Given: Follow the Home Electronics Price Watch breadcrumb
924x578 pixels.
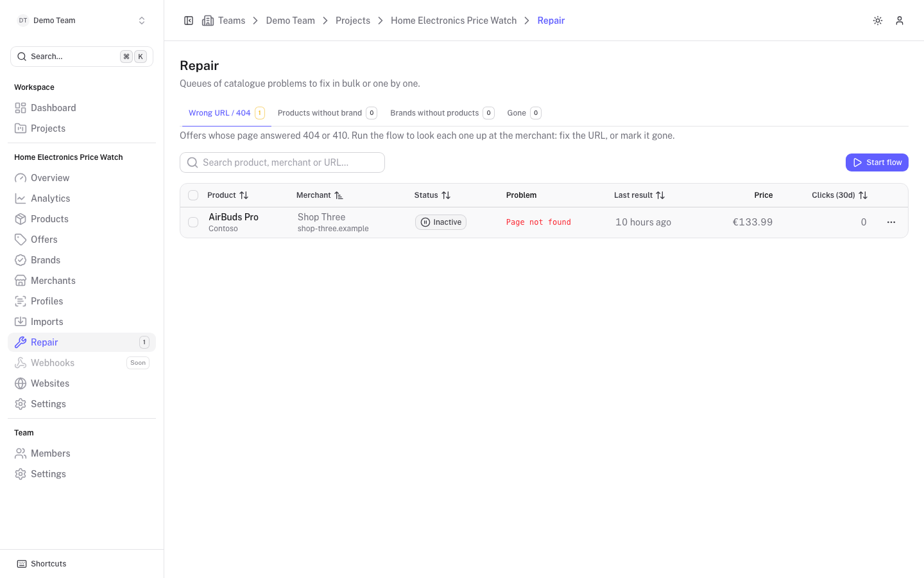Looking at the screenshot, I should coord(454,21).
